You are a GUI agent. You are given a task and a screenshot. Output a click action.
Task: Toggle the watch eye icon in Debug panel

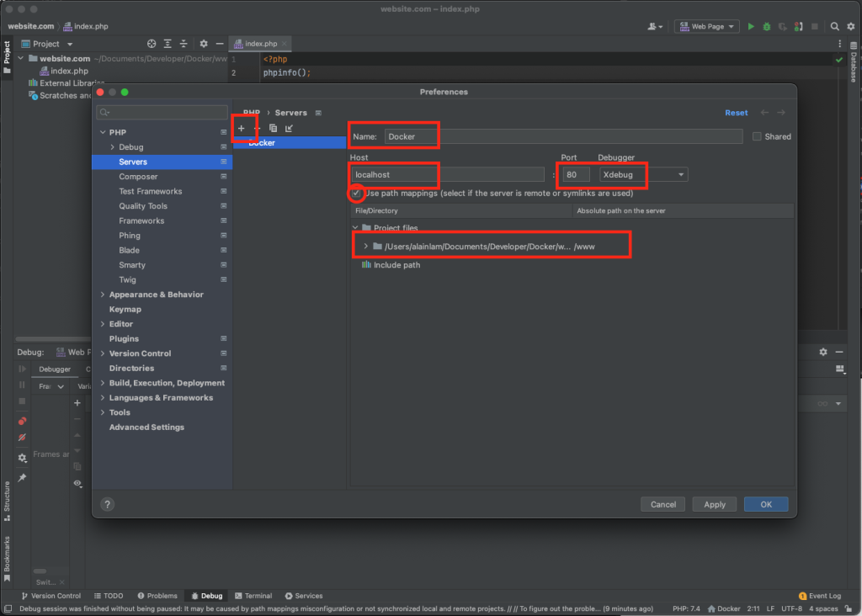point(77,484)
